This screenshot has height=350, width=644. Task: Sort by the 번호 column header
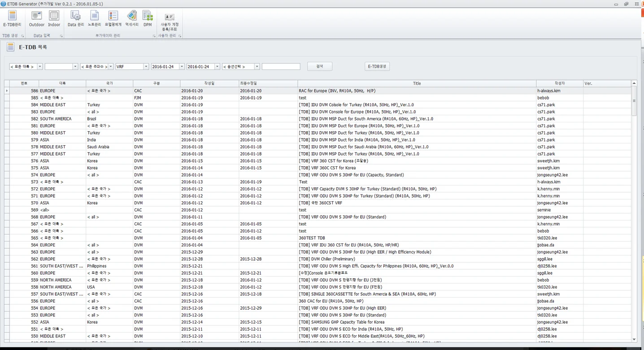tap(24, 83)
